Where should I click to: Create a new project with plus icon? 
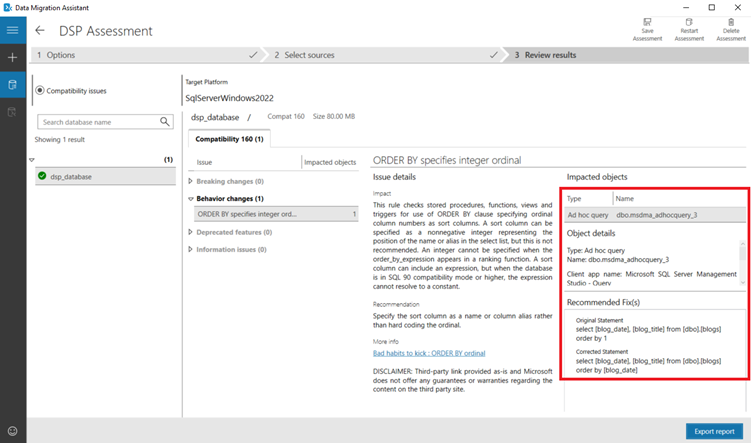point(13,57)
